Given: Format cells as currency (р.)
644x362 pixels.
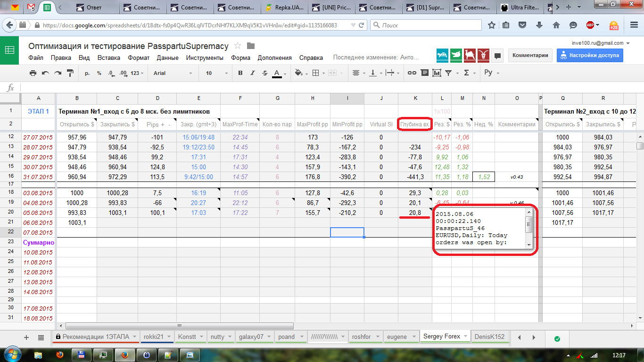Looking at the screenshot, I should [87, 73].
